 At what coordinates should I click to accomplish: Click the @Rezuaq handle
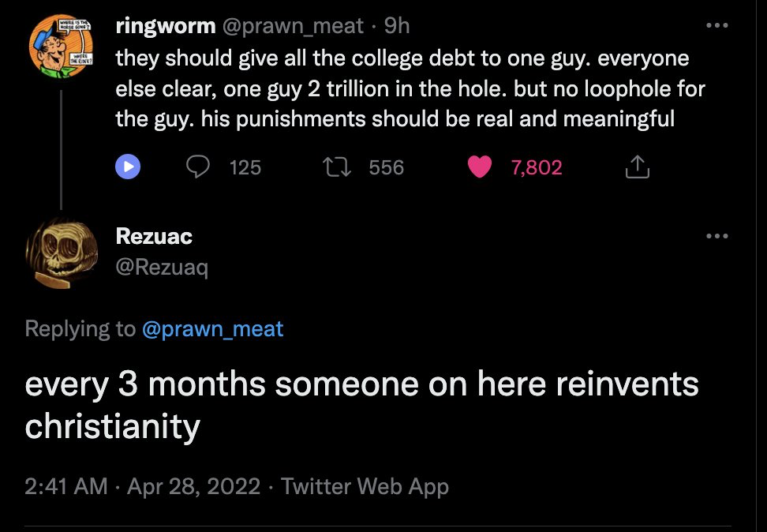[162, 268]
